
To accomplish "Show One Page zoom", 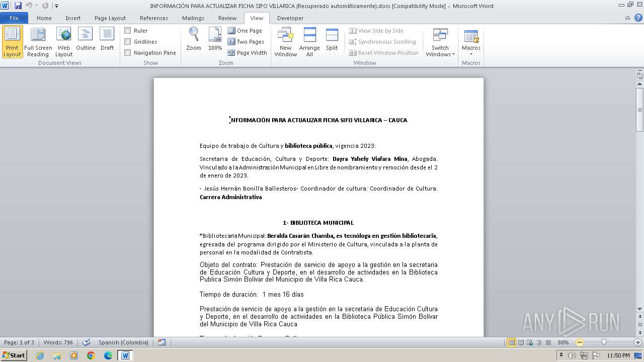I will [x=245, y=31].
